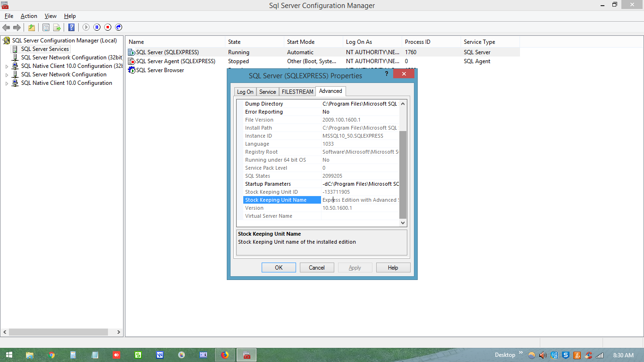Click the Help button in the dialog
Viewport: 644px width, 362px height.
click(x=393, y=268)
